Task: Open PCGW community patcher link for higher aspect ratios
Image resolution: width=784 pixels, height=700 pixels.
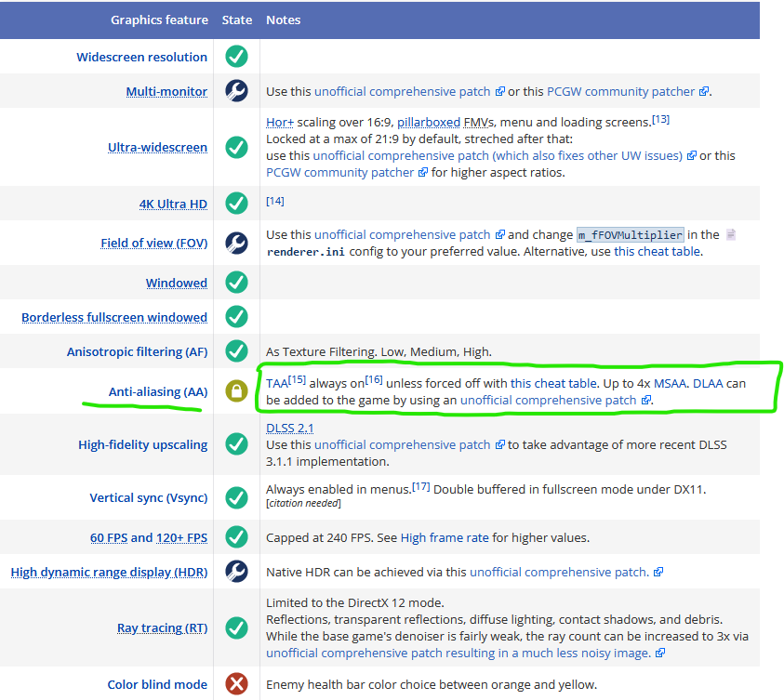Action: [x=347, y=172]
